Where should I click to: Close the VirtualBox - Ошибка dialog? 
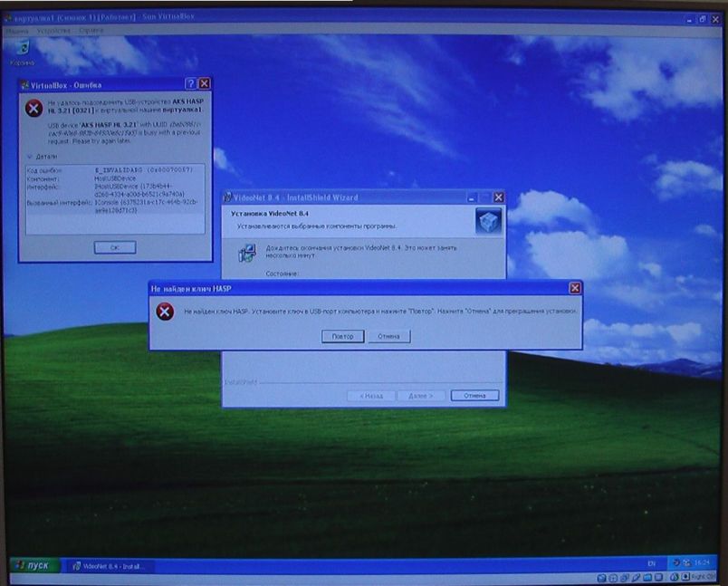pos(205,83)
